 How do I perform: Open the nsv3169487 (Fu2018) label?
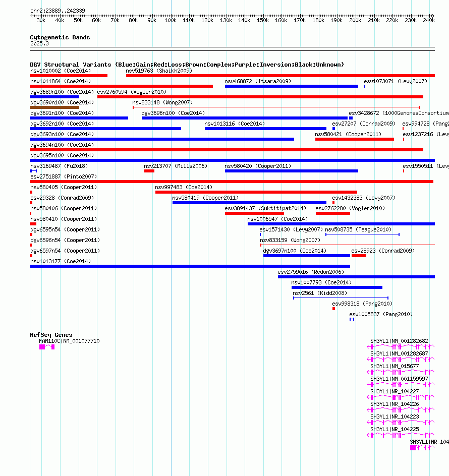point(59,166)
